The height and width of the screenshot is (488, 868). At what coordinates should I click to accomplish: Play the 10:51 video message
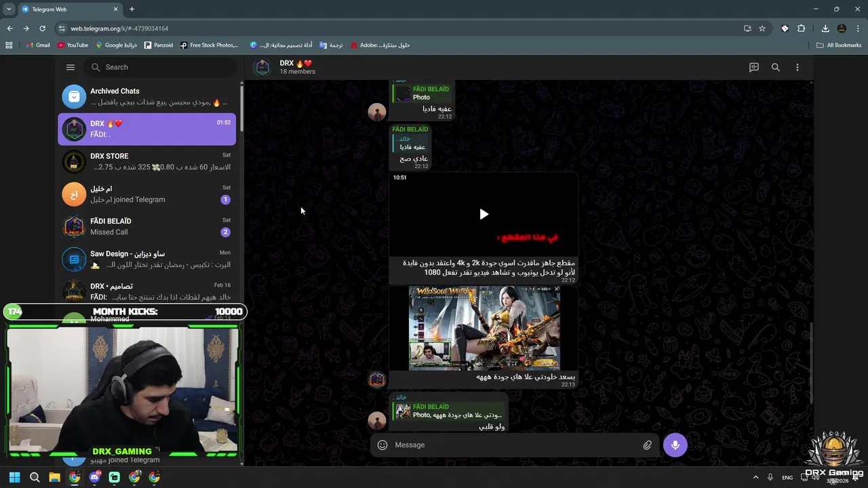tap(484, 214)
